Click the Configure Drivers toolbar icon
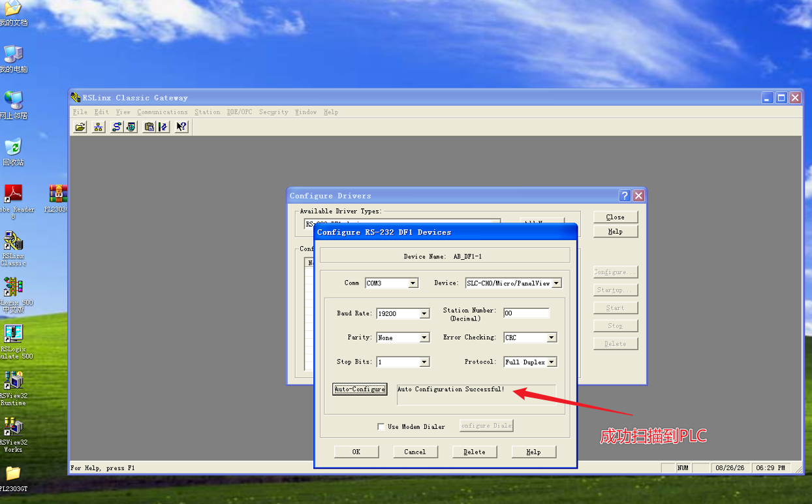812x504 pixels. coord(116,127)
